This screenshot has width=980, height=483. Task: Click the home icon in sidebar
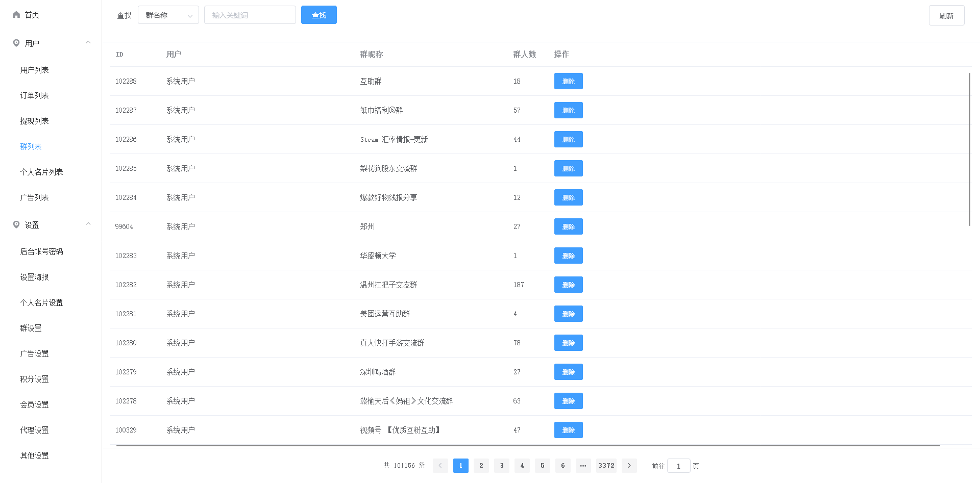[16, 15]
